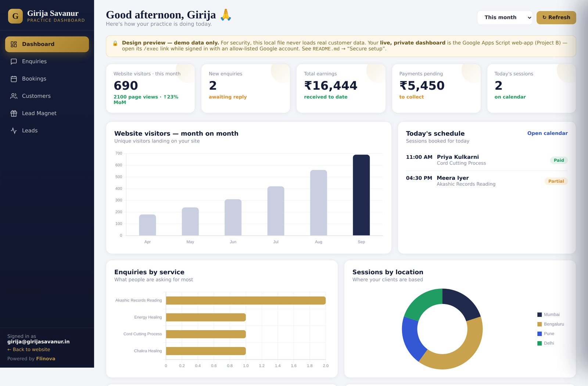Open calendar from Today's schedule
The width and height of the screenshot is (588, 386).
tap(547, 133)
